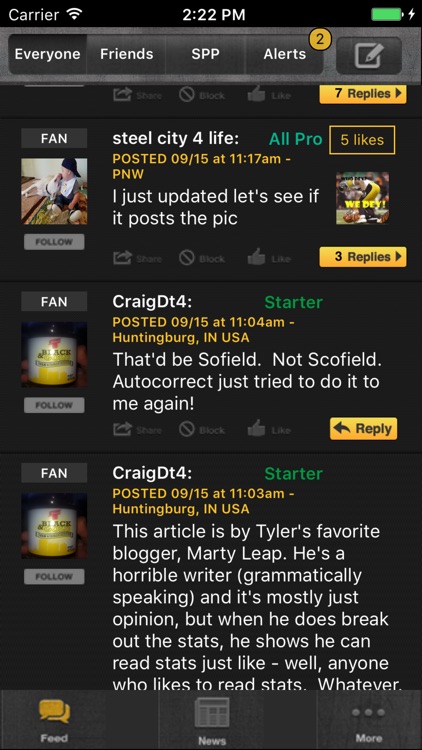
Task: Expand the 3 Replies thread
Action: coord(363,257)
